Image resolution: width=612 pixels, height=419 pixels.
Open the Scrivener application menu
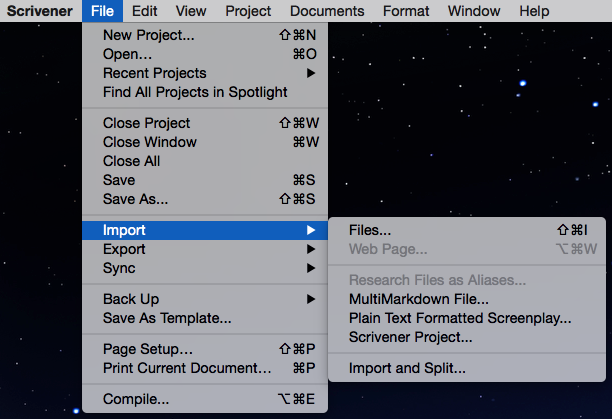[x=38, y=11]
